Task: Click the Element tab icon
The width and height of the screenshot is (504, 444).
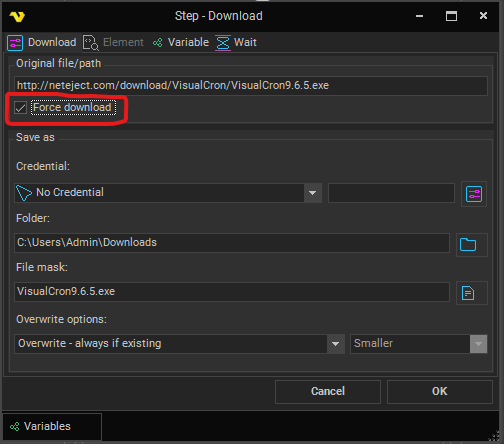Action: [x=91, y=43]
